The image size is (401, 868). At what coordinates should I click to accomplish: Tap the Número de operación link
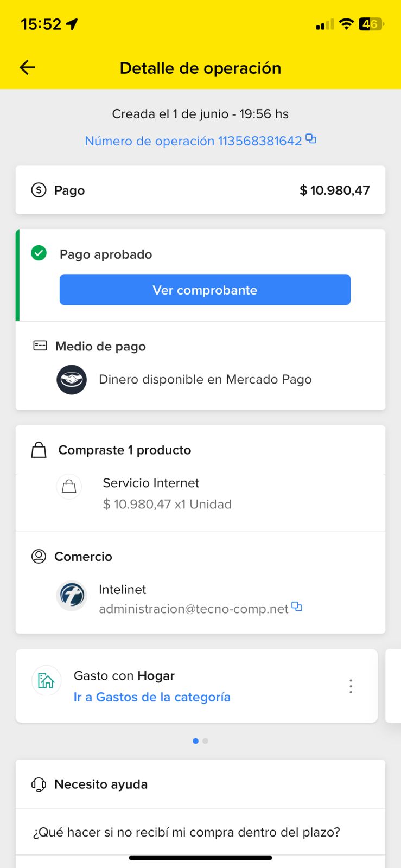tap(193, 141)
